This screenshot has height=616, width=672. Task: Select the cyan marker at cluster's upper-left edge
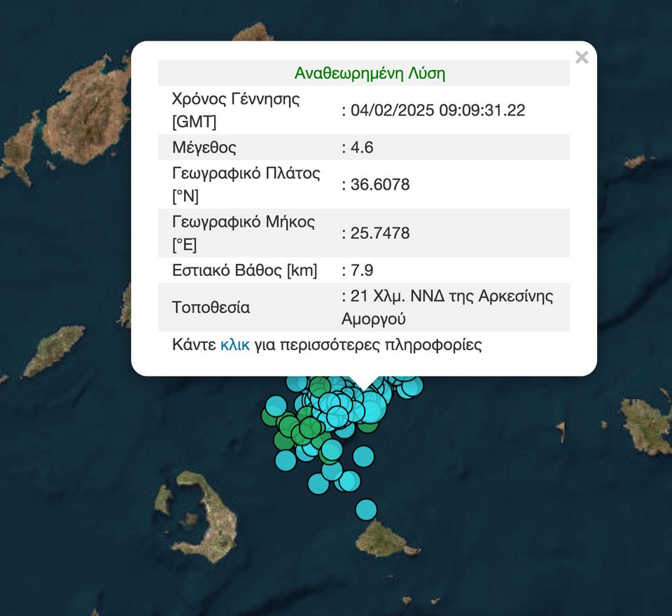tap(276, 405)
